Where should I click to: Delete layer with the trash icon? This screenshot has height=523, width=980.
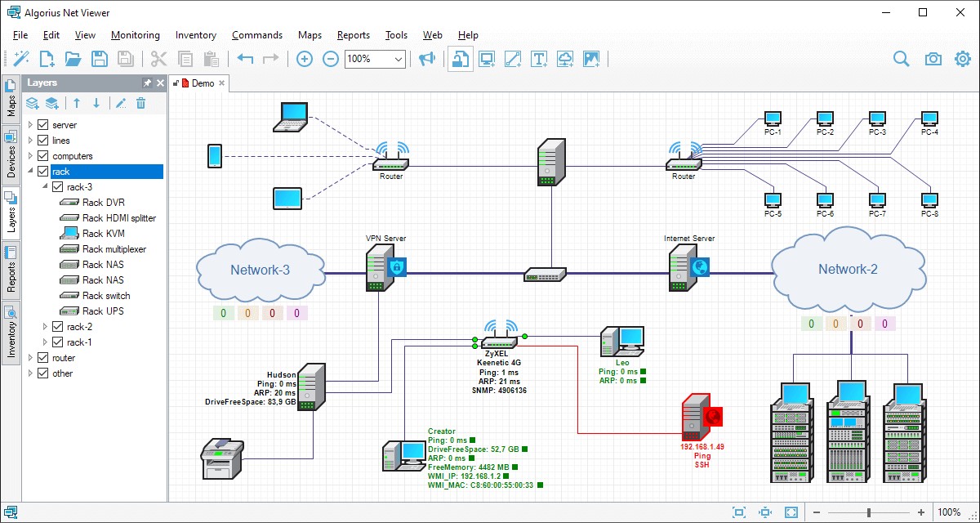[x=140, y=103]
